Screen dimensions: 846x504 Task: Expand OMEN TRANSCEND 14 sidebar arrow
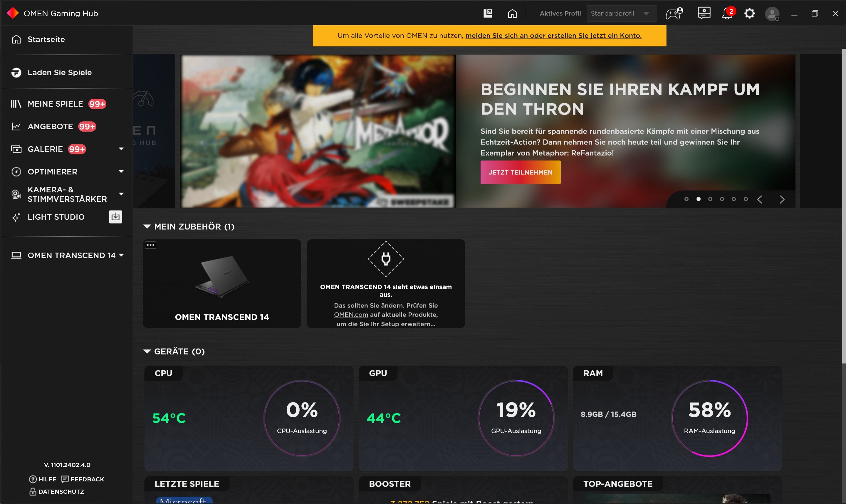pos(121,255)
